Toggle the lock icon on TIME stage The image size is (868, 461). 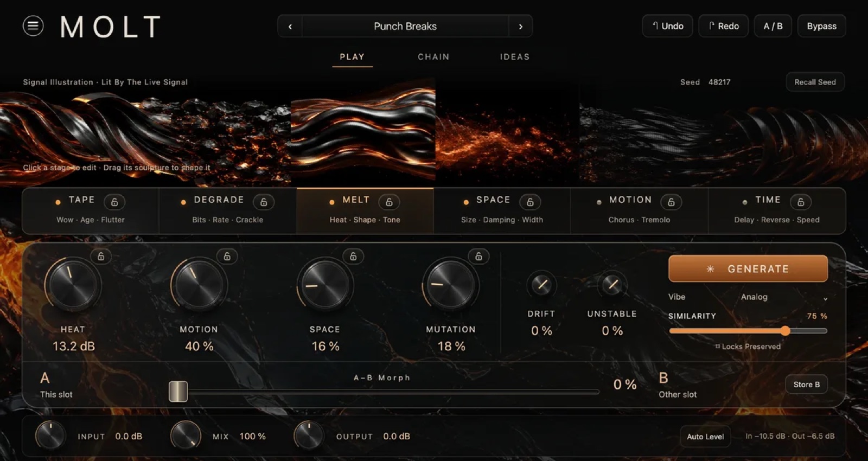coord(801,202)
